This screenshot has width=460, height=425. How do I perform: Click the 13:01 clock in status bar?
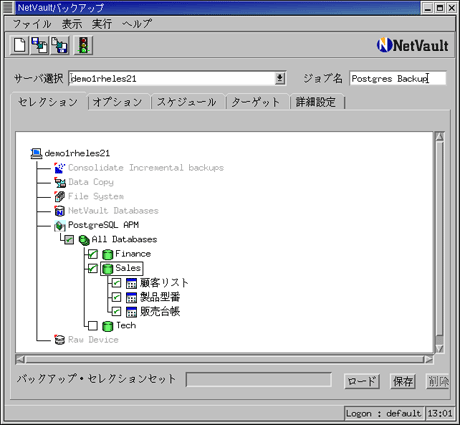click(440, 414)
